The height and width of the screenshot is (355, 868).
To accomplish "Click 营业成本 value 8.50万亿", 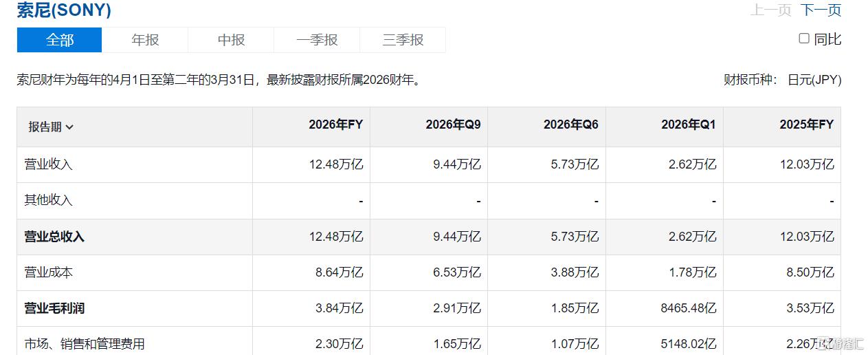I will [x=810, y=272].
